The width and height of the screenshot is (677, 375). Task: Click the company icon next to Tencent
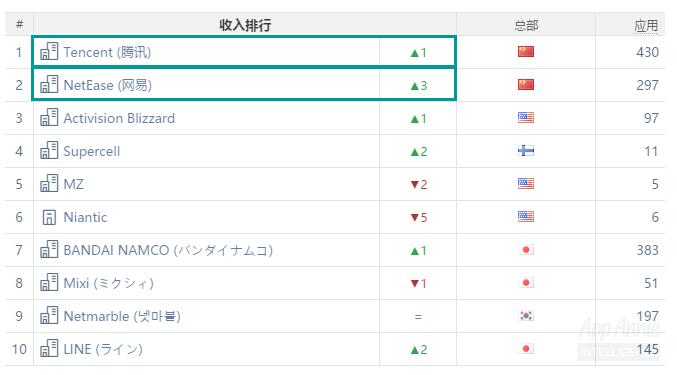[x=49, y=51]
